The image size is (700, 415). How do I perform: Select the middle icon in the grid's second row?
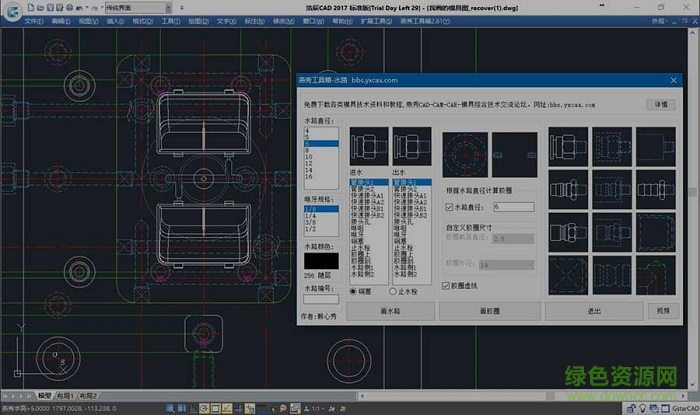610,188
